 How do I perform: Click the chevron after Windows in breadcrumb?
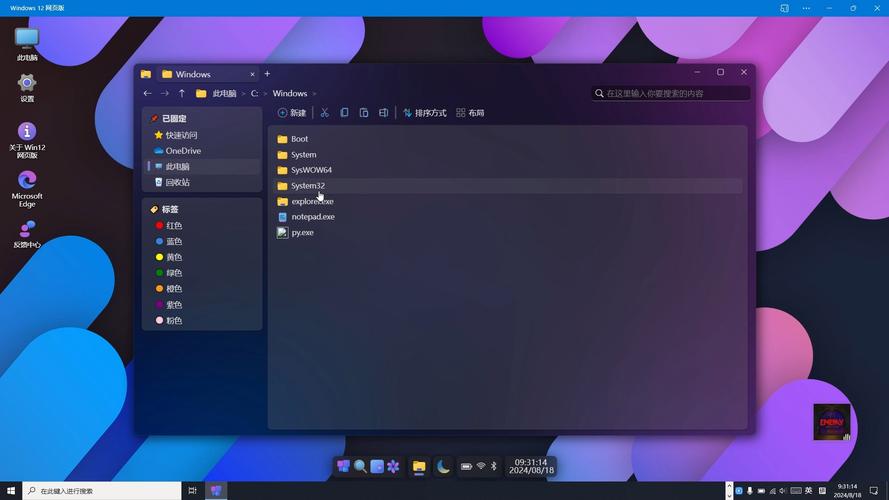pos(314,94)
